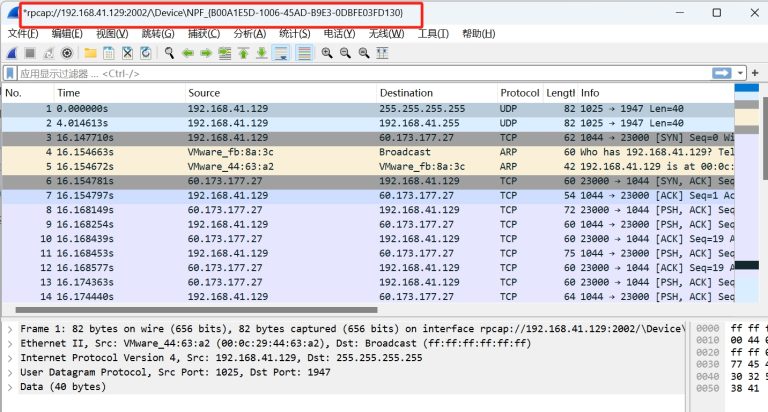Viewport: 768px width, 412px height.
Task: Start capturing packets with shark fin icon
Action: coord(12,53)
